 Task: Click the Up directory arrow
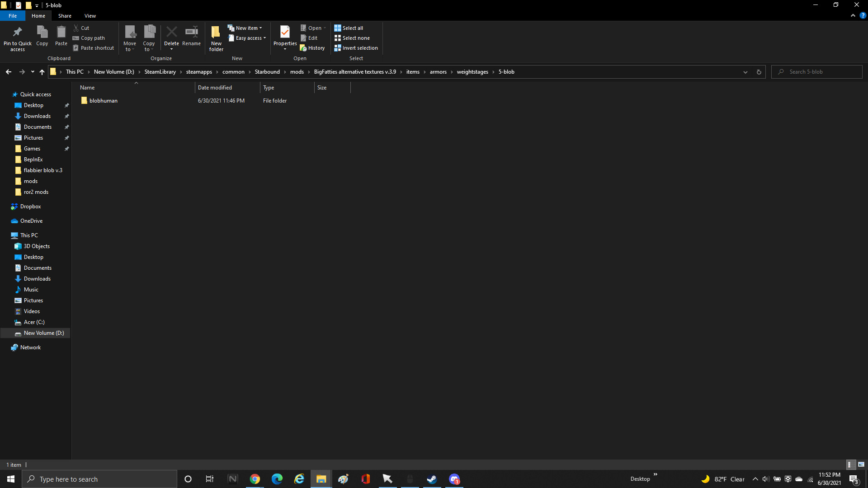42,72
